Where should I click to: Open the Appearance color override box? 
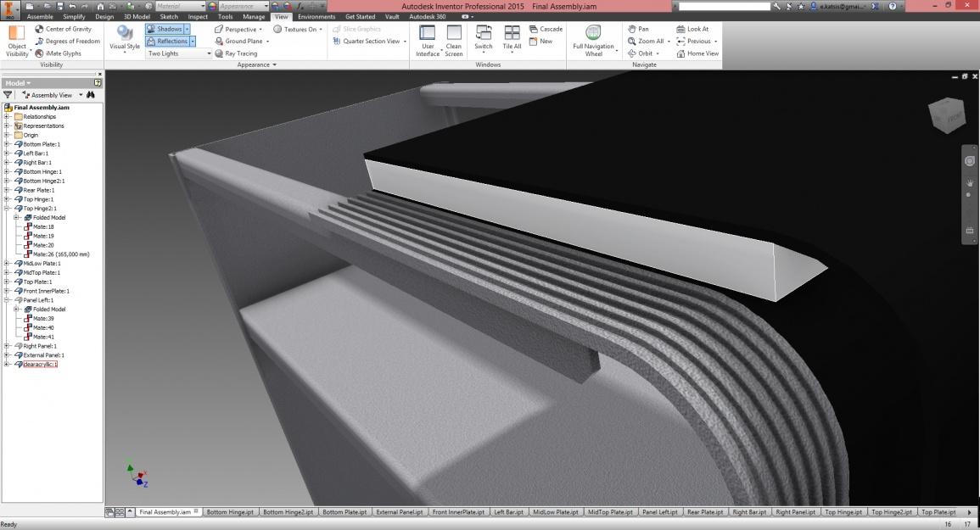239,6
